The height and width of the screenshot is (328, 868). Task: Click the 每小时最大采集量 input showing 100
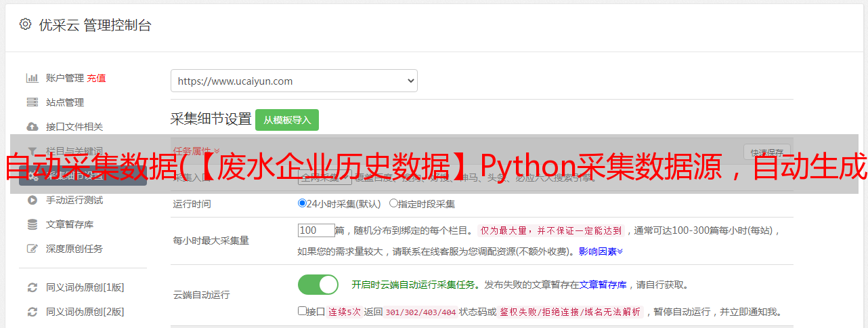[x=316, y=230]
